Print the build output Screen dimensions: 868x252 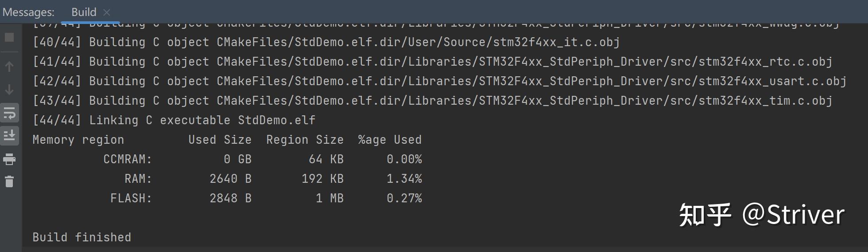(9, 159)
